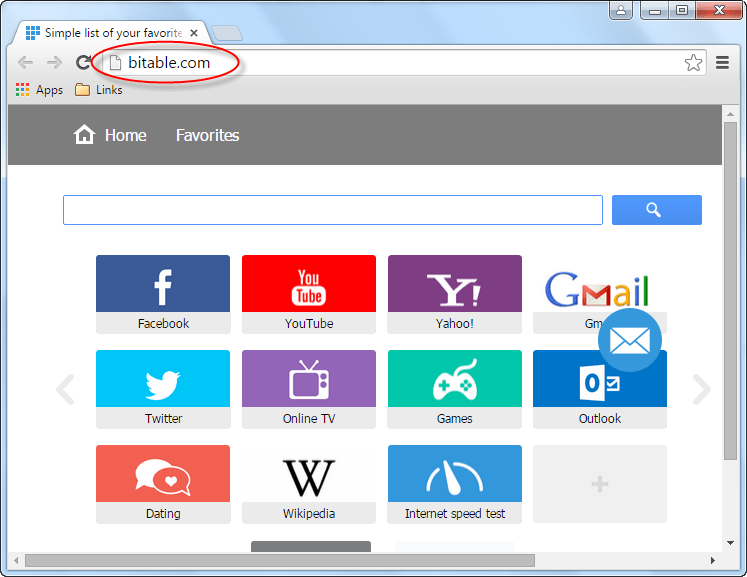747x577 pixels.
Task: Add a new favorite with the plus tile
Action: click(x=600, y=484)
